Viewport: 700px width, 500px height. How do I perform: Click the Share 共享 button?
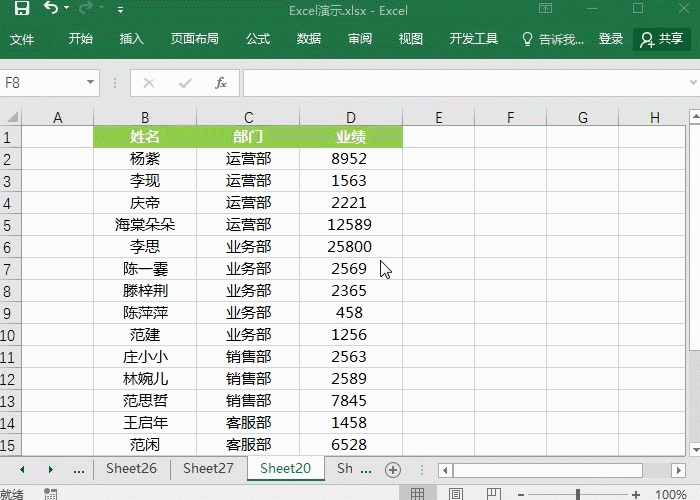click(662, 39)
